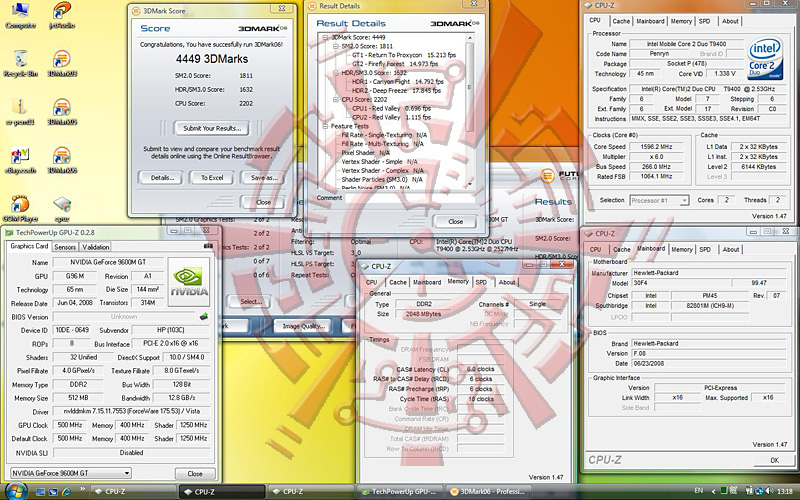This screenshot has width=800, height=500.
Task: Click the Intel Mobile Core 2 Duo T9400 name field
Action: click(x=686, y=44)
